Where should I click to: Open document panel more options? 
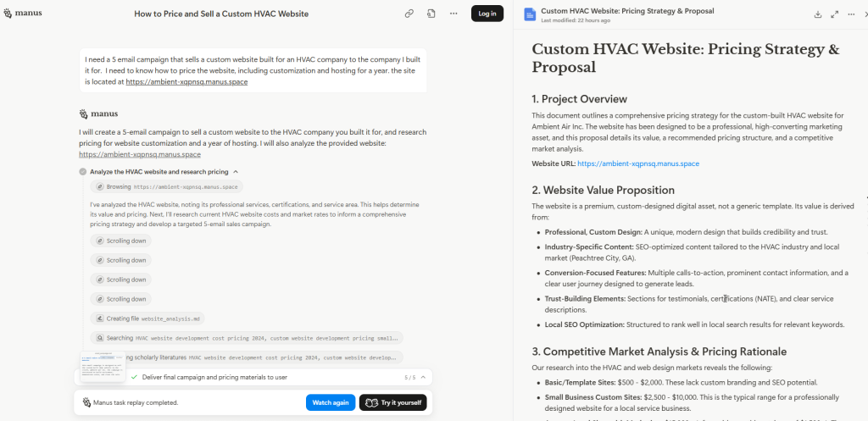coord(853,14)
